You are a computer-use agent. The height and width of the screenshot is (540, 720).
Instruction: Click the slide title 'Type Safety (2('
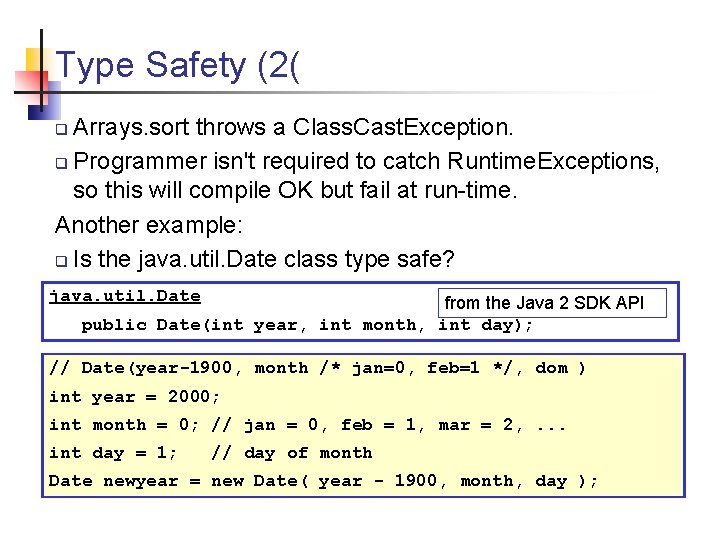(x=177, y=66)
